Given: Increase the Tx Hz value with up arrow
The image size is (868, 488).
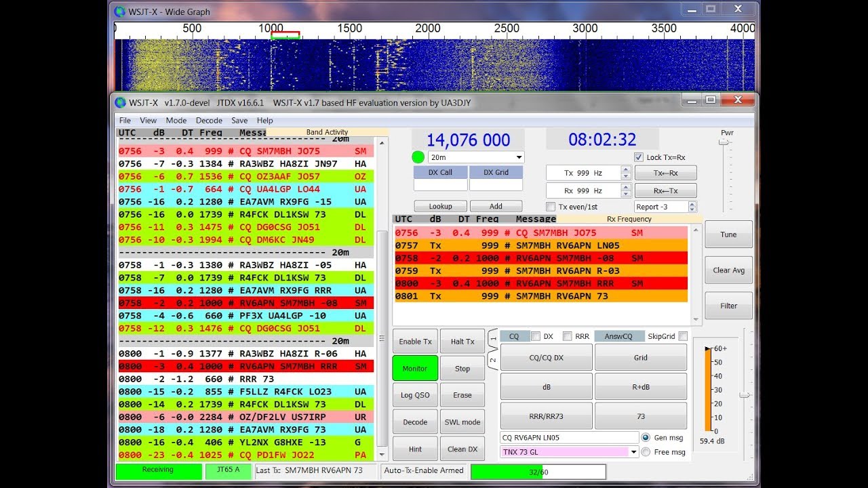Looking at the screenshot, I should tap(626, 169).
